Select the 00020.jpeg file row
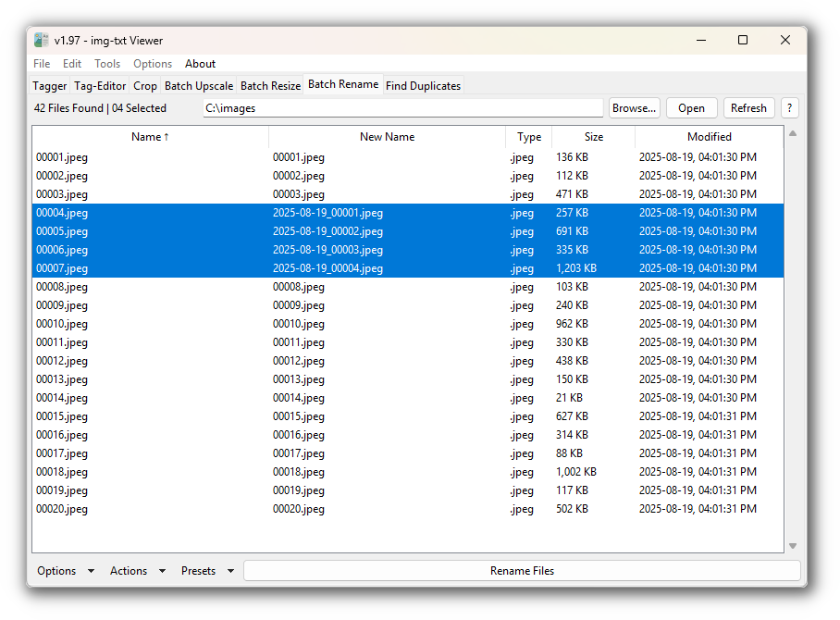The width and height of the screenshot is (840, 620). [408, 509]
